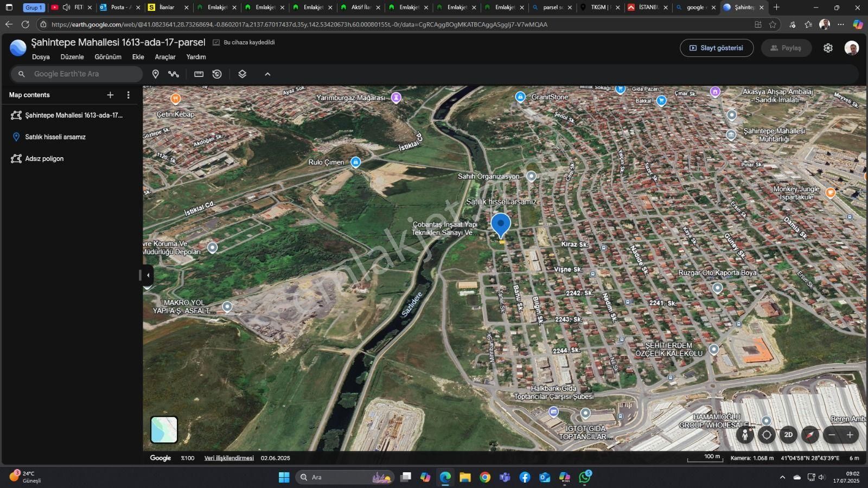
Task: Open the map layers panel
Action: (x=242, y=74)
